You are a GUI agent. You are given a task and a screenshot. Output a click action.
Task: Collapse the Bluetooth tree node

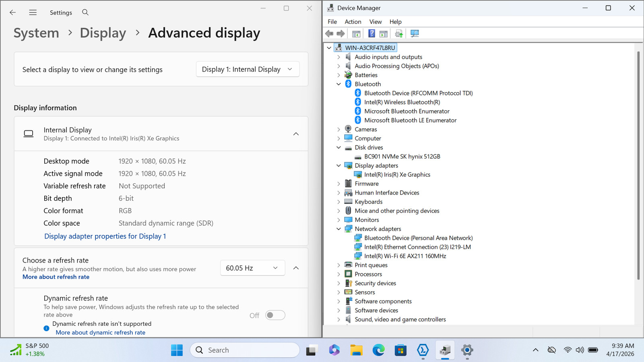(339, 84)
